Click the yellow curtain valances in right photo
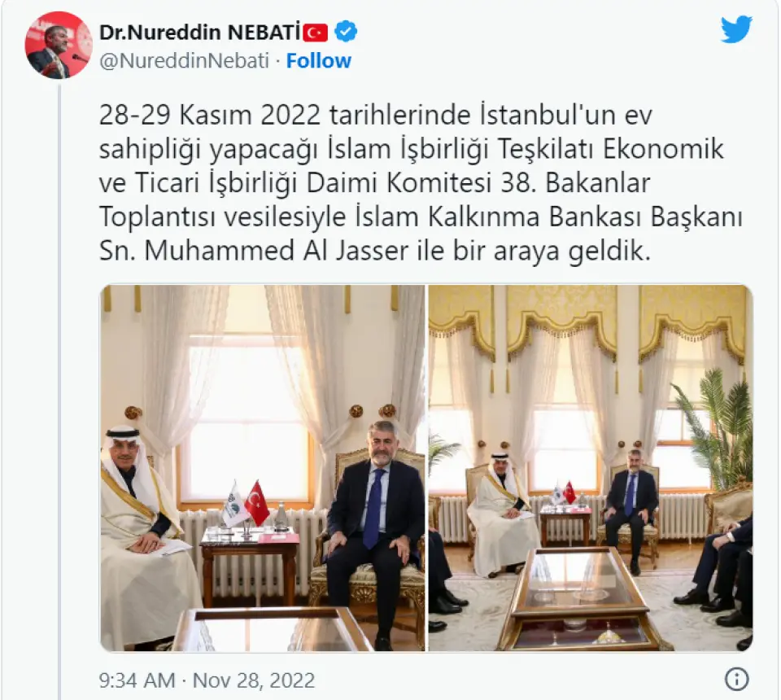This screenshot has height=700, width=781. 591,318
